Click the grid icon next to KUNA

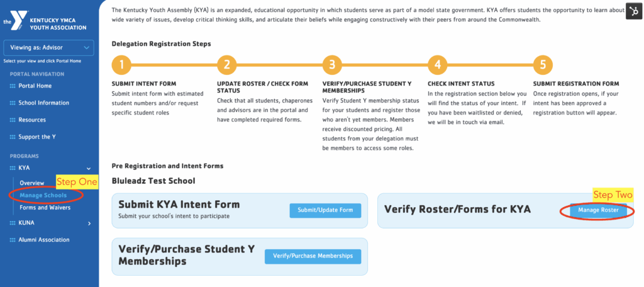click(13, 223)
